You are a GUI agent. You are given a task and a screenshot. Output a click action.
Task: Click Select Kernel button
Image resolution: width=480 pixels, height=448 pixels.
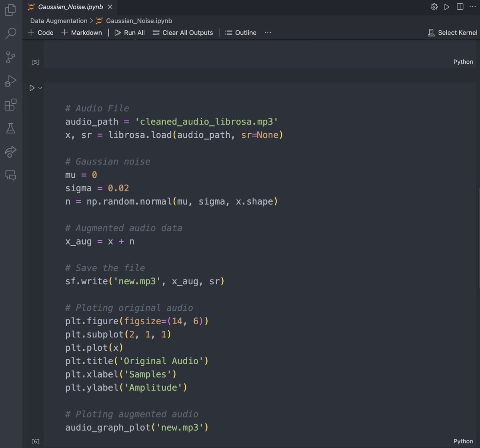click(452, 33)
